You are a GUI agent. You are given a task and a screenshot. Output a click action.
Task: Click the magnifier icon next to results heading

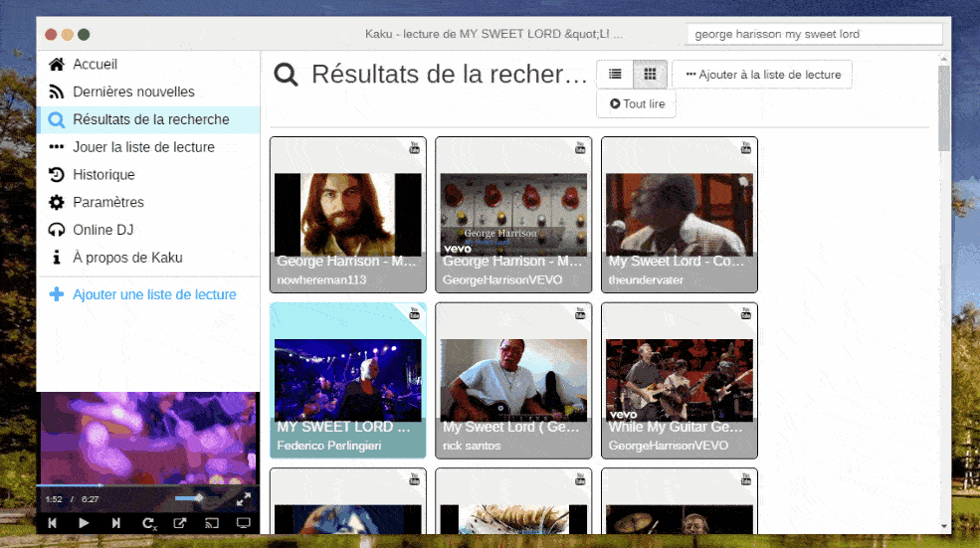(x=287, y=75)
